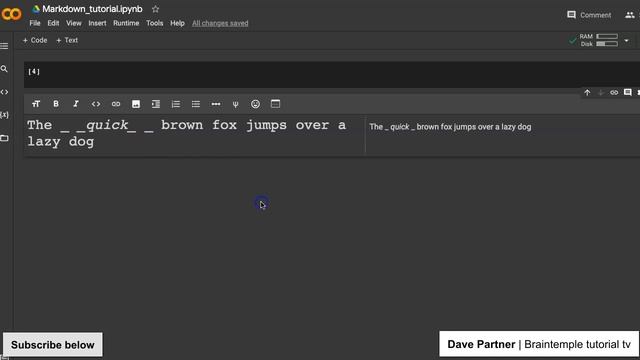640x360 pixels.
Task: Move cell up with arrow icon
Action: tap(587, 93)
